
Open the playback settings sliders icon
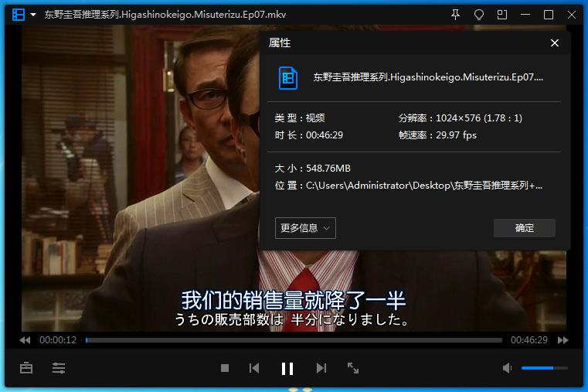tap(59, 368)
